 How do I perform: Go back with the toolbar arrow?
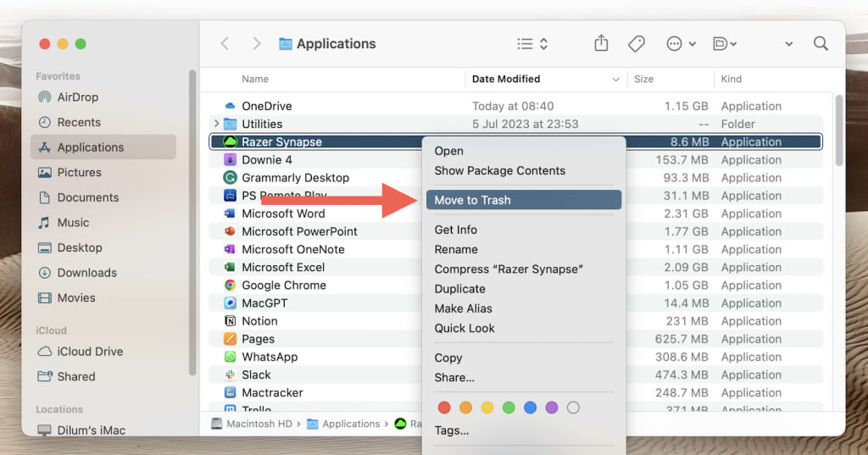pos(225,43)
